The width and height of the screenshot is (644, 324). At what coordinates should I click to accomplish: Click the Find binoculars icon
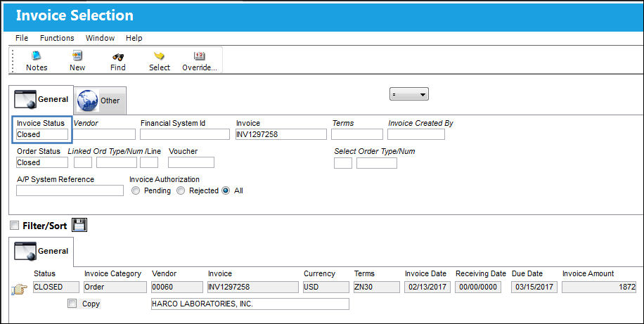(118, 57)
